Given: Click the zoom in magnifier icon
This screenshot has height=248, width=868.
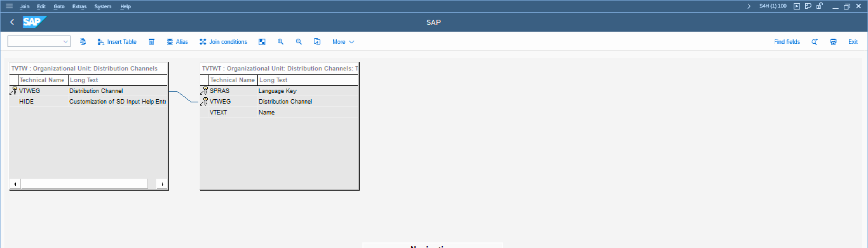Looking at the screenshot, I should point(280,42).
